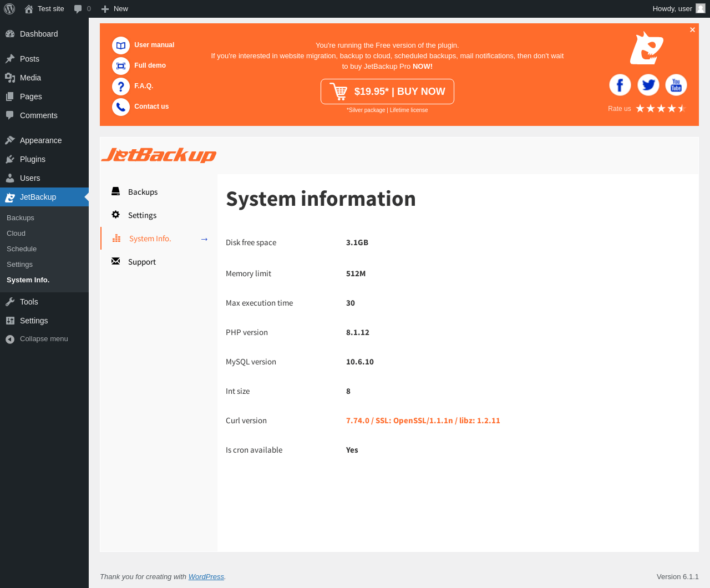This screenshot has height=588, width=710.
Task: Click the WordPress Settings sliders icon
Action: [x=10, y=321]
